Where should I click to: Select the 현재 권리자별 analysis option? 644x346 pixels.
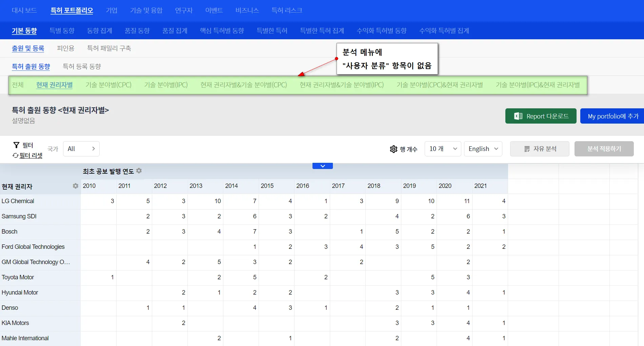(x=55, y=85)
